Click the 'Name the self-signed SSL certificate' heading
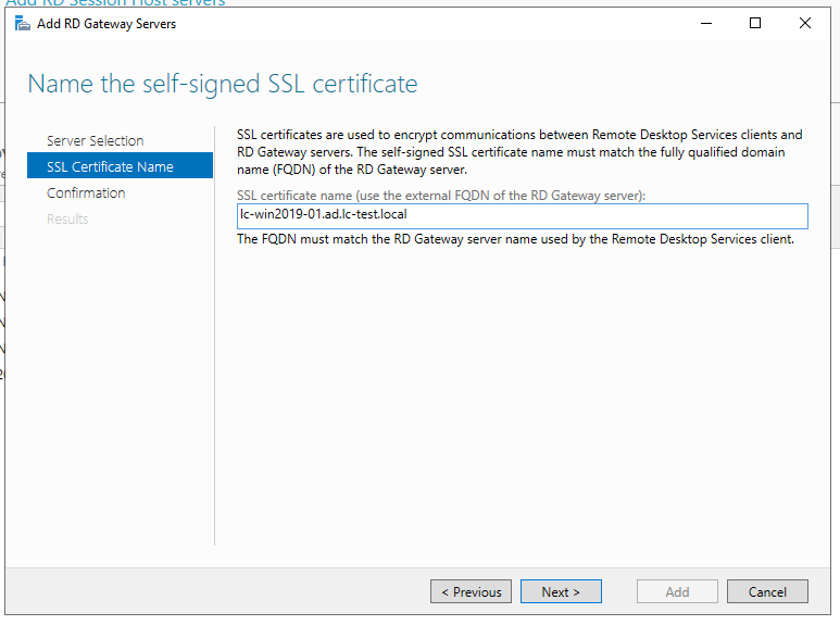This screenshot has height=624, width=840. point(222,84)
